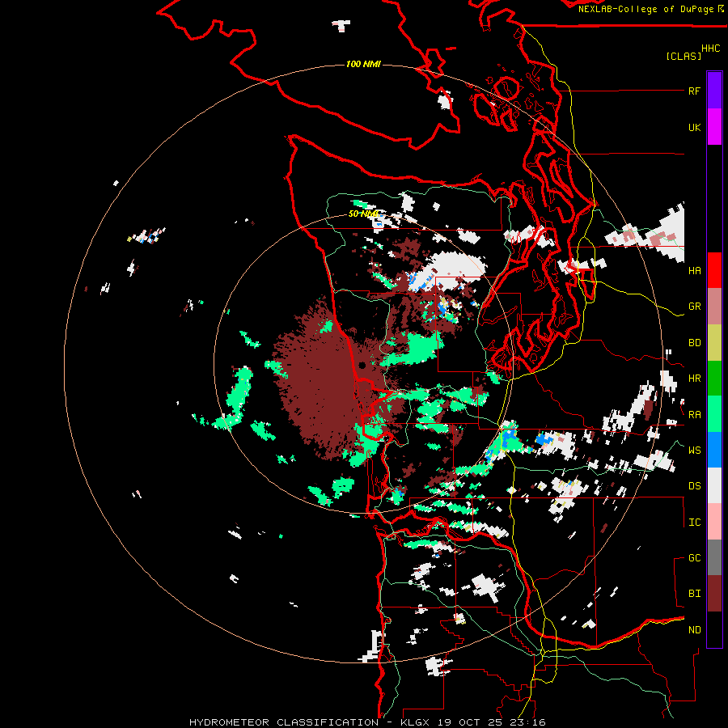Click the 23:16 timestamp in footer
Screen dimensions: 728x728
(527, 722)
